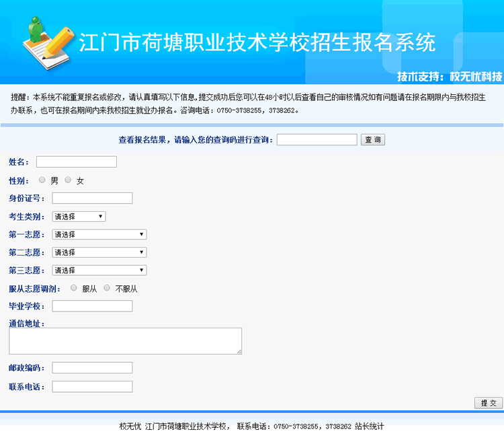Click the 江门市荷塘职业技术学校招生报名系统 title
Image resolution: width=504 pixels, height=442 pixels.
coord(257,42)
